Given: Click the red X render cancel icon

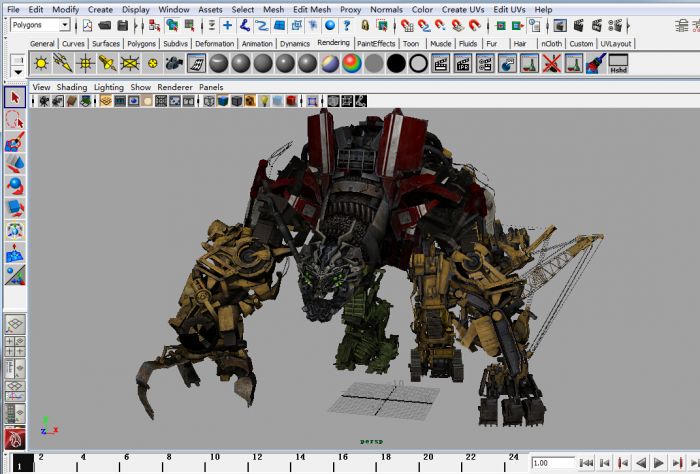Looking at the screenshot, I should pos(551,63).
